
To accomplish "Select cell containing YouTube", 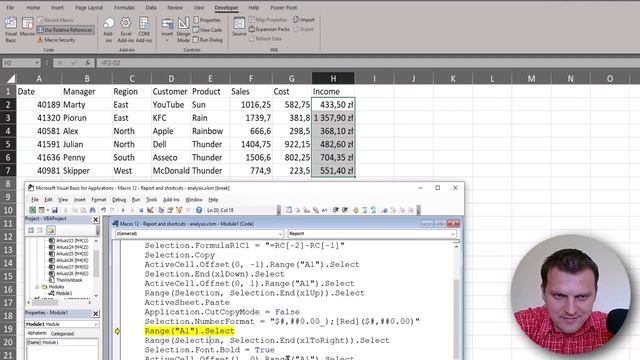I will pyautogui.click(x=171, y=105).
